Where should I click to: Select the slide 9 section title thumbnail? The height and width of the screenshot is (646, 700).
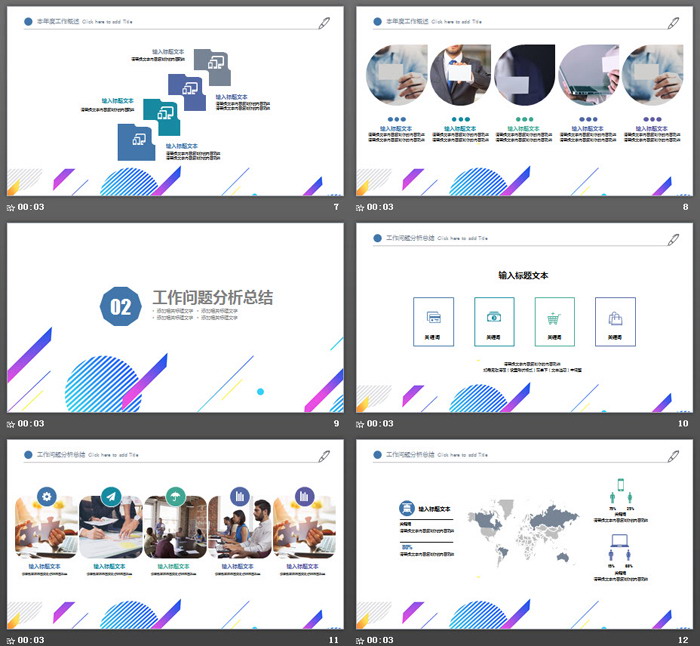[174, 316]
